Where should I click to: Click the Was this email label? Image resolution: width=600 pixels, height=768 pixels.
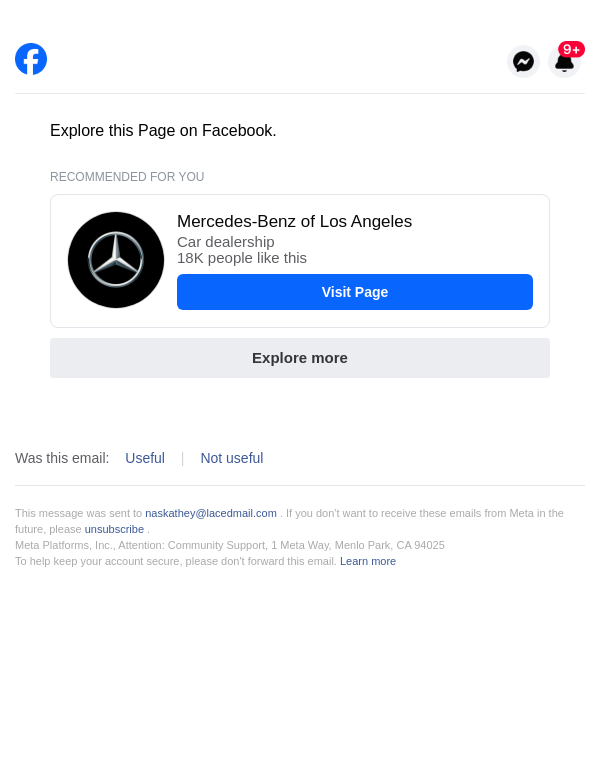(62, 458)
